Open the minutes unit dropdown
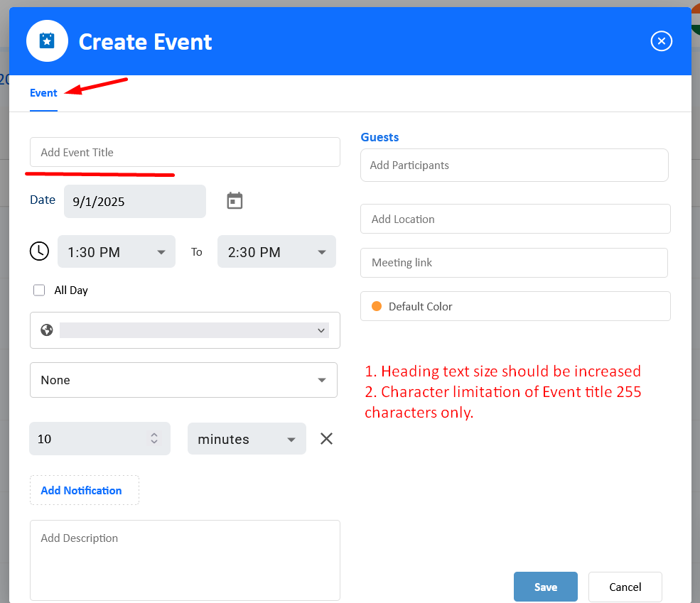700x603 pixels. pyautogui.click(x=247, y=439)
